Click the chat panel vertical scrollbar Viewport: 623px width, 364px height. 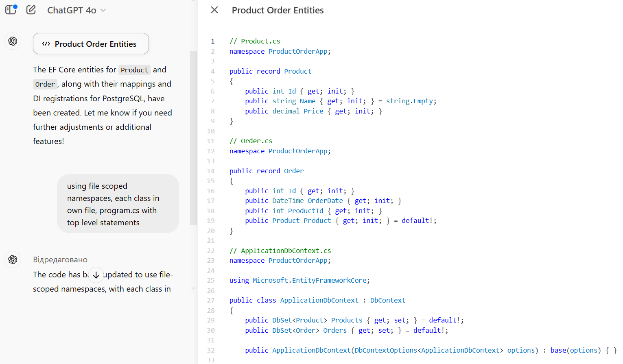[x=193, y=137]
